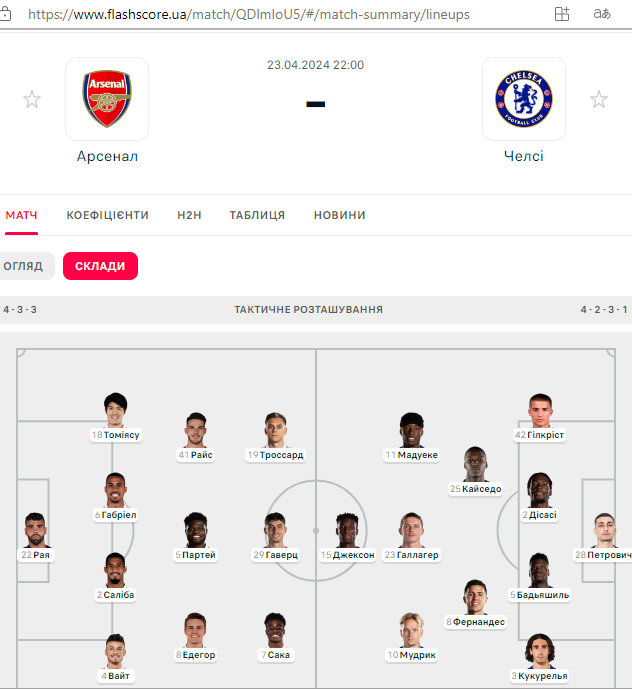Go to the НОВИНИ tab
The image size is (632, 689).
click(340, 215)
